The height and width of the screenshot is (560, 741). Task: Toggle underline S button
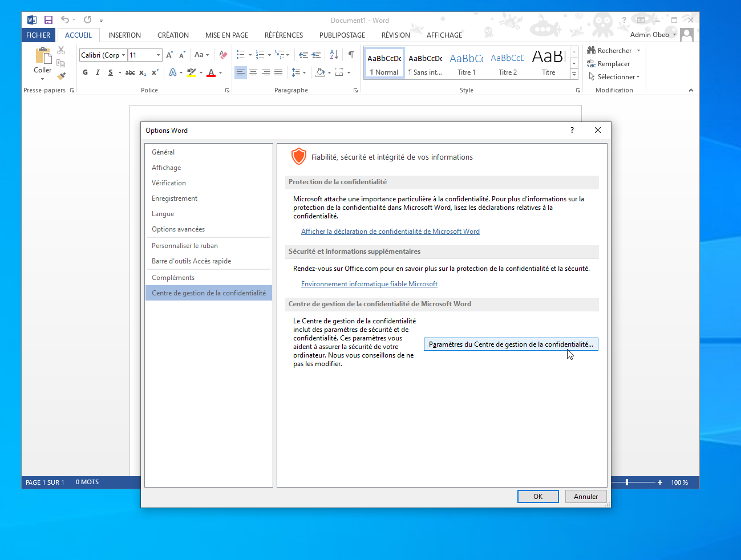pos(110,72)
